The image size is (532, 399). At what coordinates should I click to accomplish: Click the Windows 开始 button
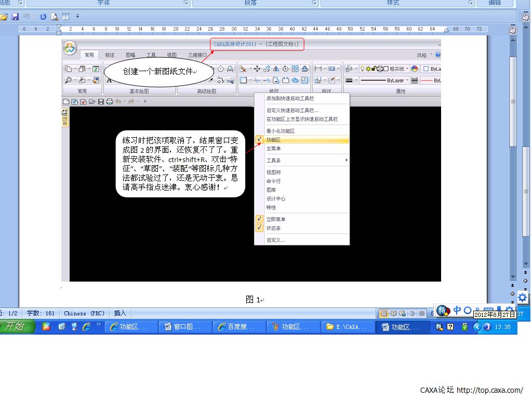coord(16,327)
